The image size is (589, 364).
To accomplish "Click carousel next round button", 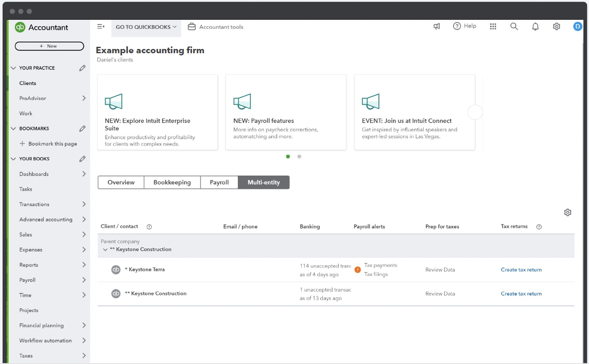I will click(x=475, y=112).
